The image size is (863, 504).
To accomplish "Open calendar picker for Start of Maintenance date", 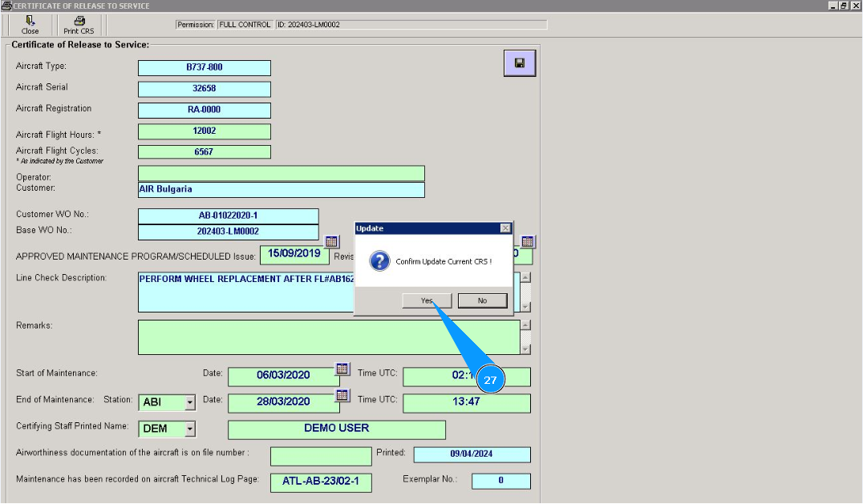I will click(x=342, y=369).
